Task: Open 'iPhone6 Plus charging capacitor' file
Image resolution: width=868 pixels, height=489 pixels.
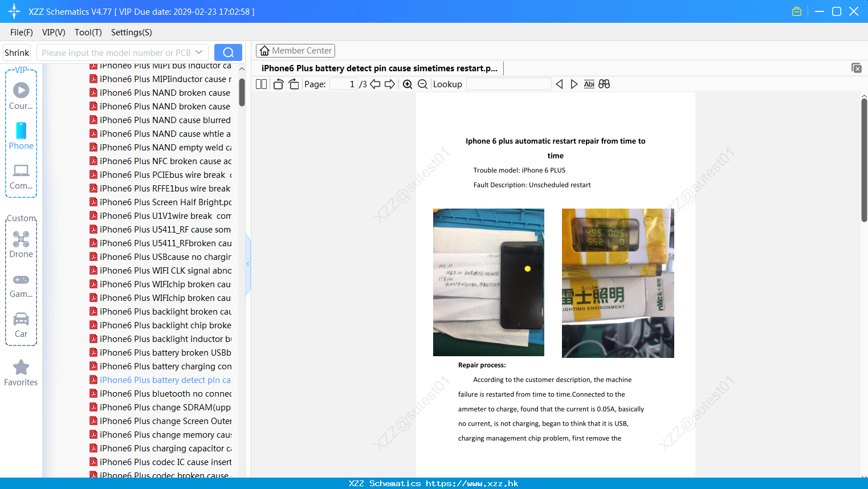Action: pos(161,449)
